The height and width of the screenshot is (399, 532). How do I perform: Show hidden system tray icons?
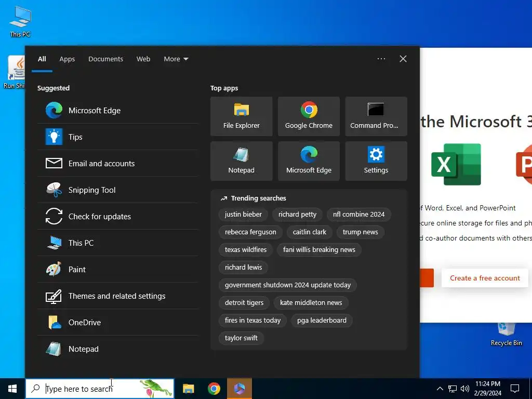(440, 389)
